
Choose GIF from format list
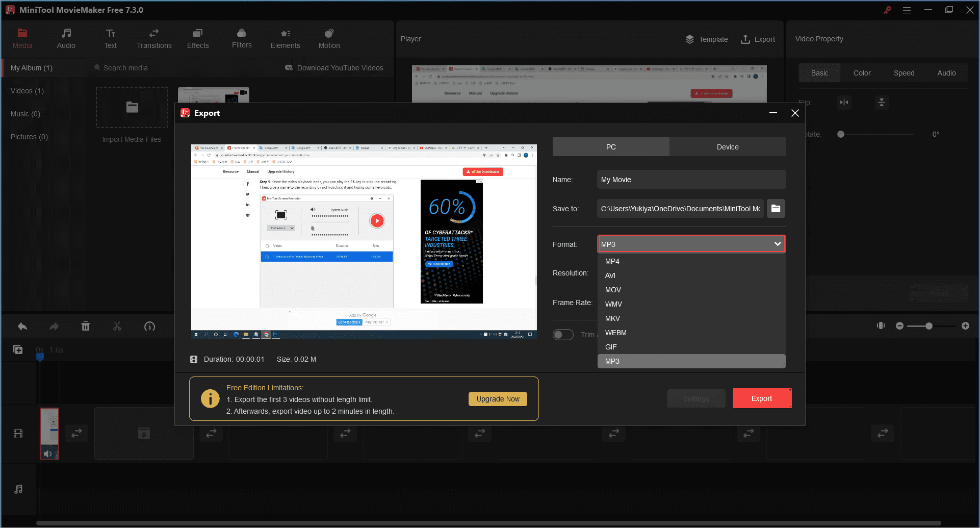(691, 347)
